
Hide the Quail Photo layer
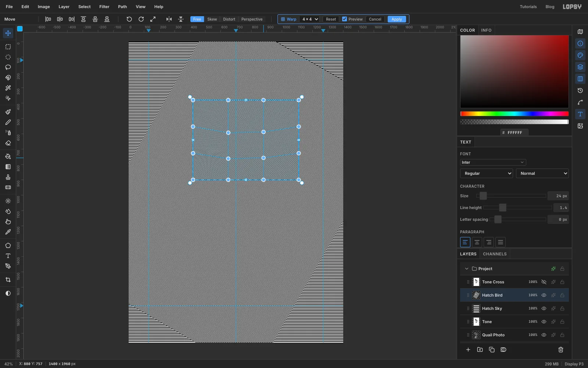tap(544, 335)
